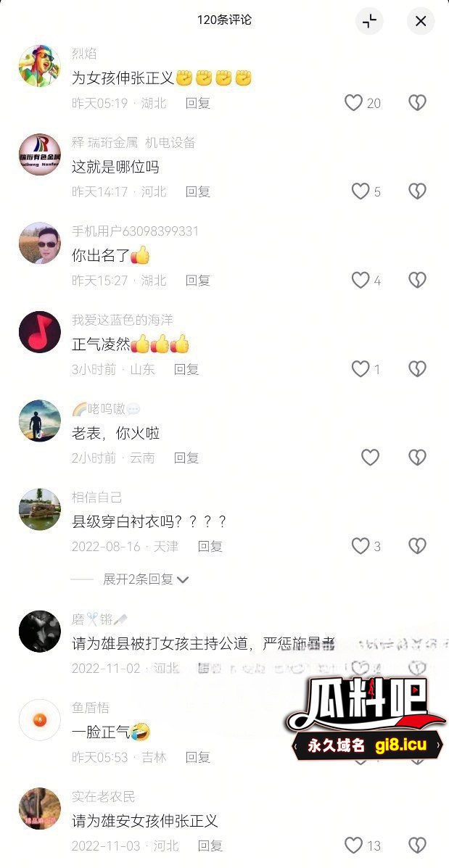The width and height of the screenshot is (449, 868).
Task: Like the comment 这就是哪位吗
Action: click(x=361, y=191)
